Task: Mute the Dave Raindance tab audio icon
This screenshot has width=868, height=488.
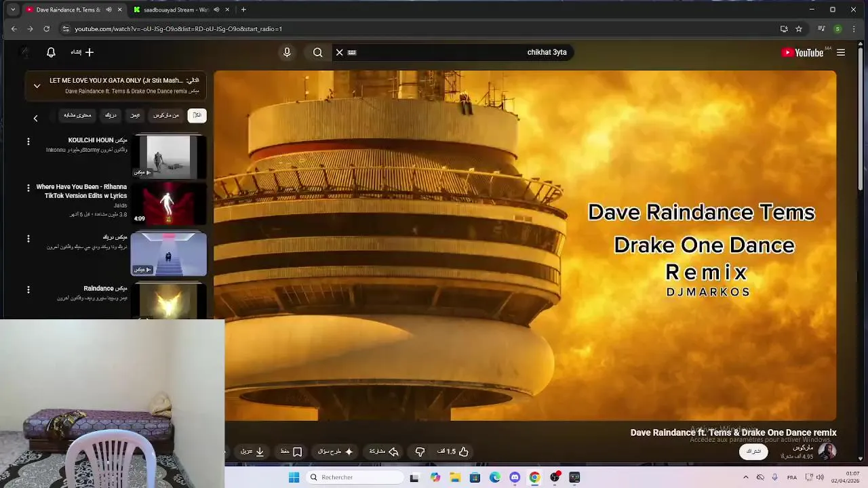Action: tap(109, 9)
